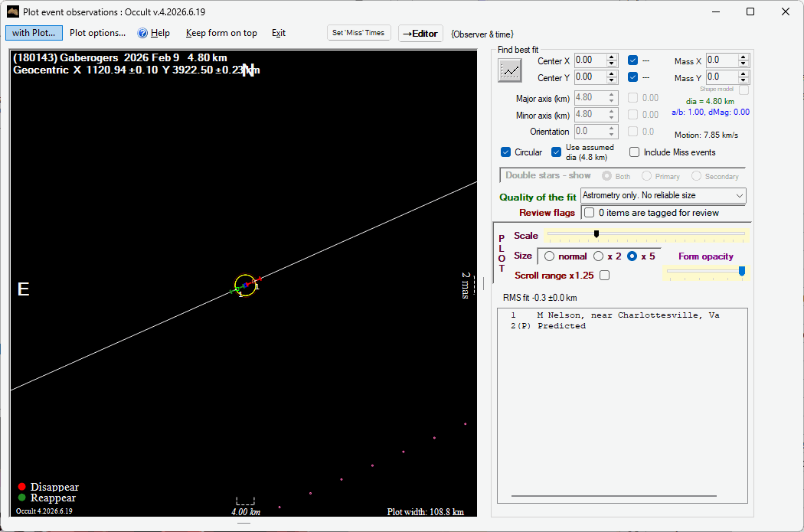Select the normal plot size radio
The height and width of the screenshot is (532, 804).
pos(549,256)
